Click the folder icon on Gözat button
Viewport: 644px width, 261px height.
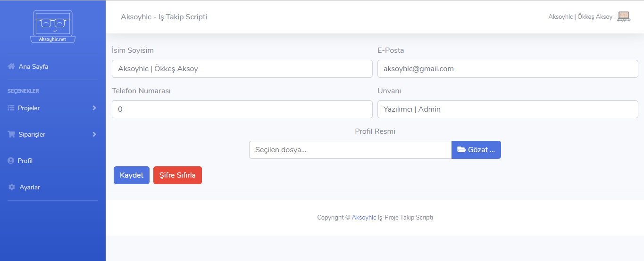coord(461,150)
